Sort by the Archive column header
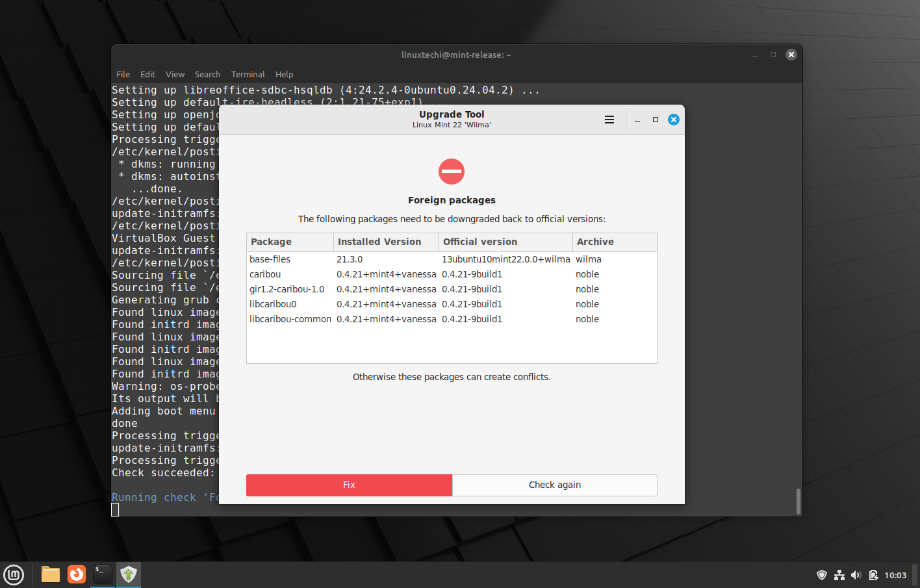This screenshot has width=920, height=588. pos(615,242)
